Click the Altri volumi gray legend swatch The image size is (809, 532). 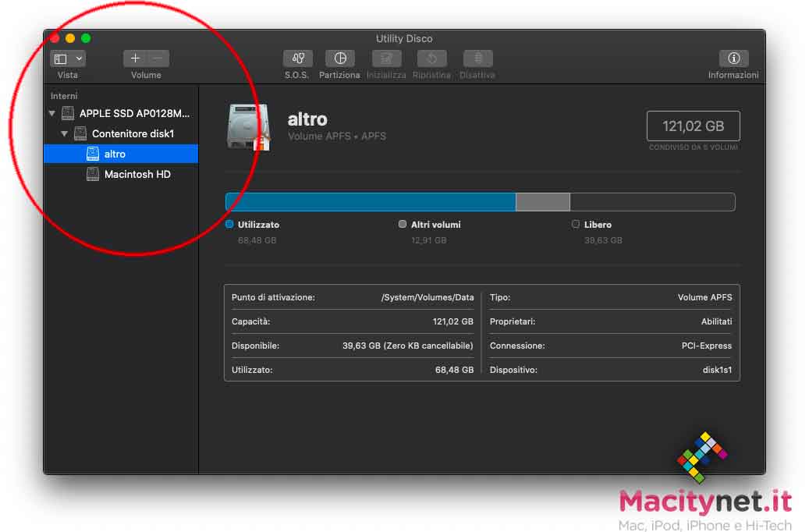(403, 224)
